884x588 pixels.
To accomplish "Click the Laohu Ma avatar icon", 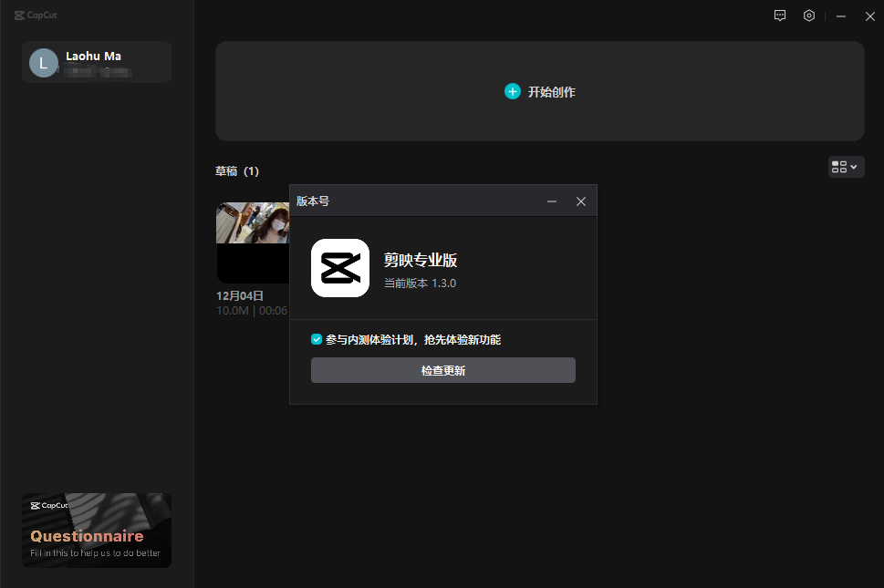I will (x=42, y=62).
